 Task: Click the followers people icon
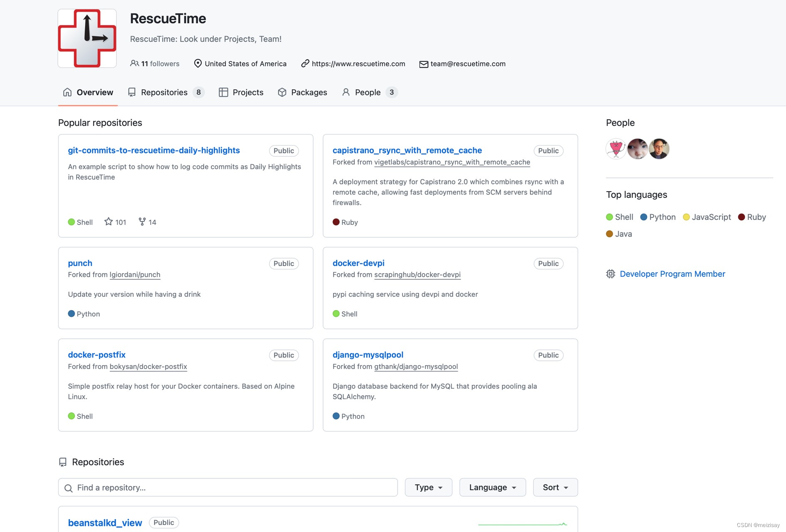click(134, 63)
